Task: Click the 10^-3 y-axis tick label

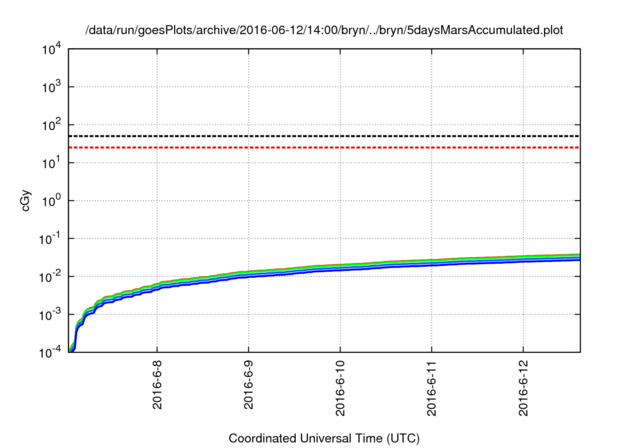Action: coord(50,315)
